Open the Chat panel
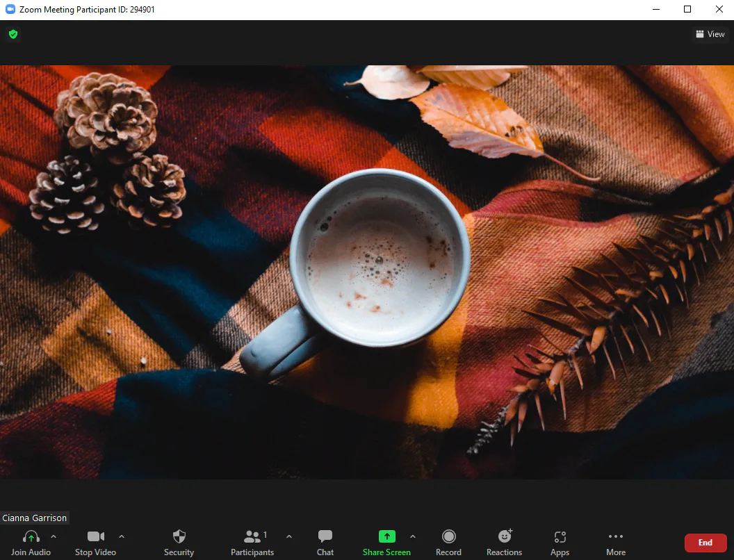 [325, 543]
